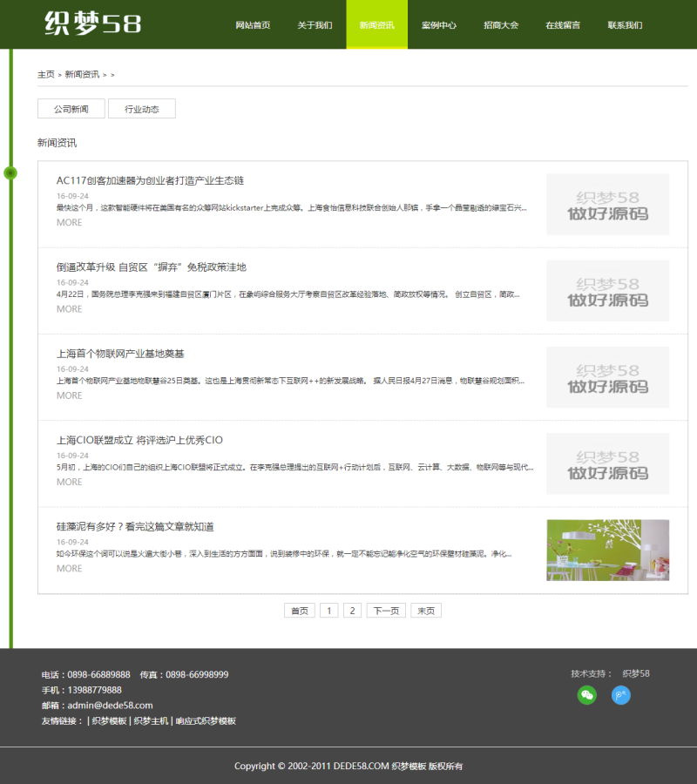Go to 网站首页 in the navigation
This screenshot has height=784, width=697.
coord(253,25)
